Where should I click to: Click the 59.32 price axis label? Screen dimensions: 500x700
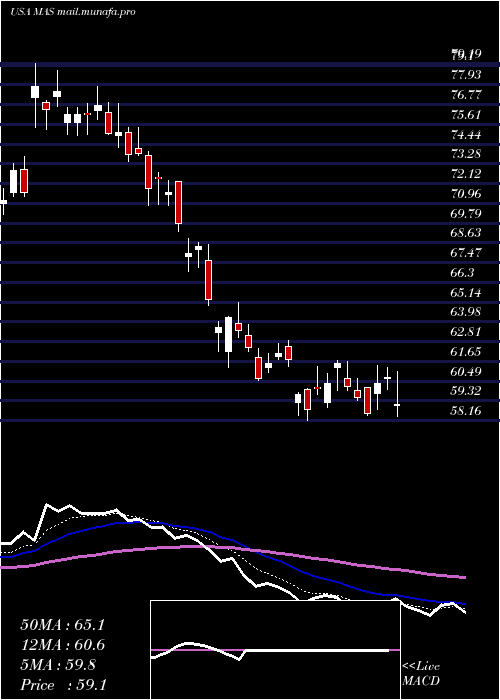[x=466, y=391]
